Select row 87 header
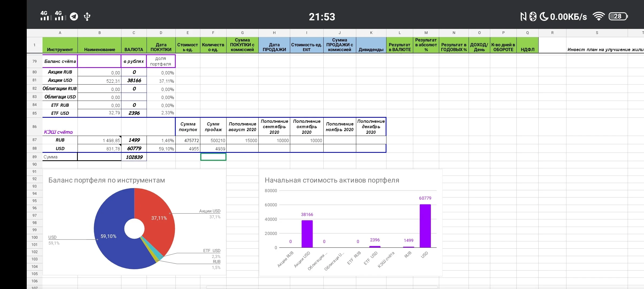Screen dimensions: 644x289 pos(34,140)
